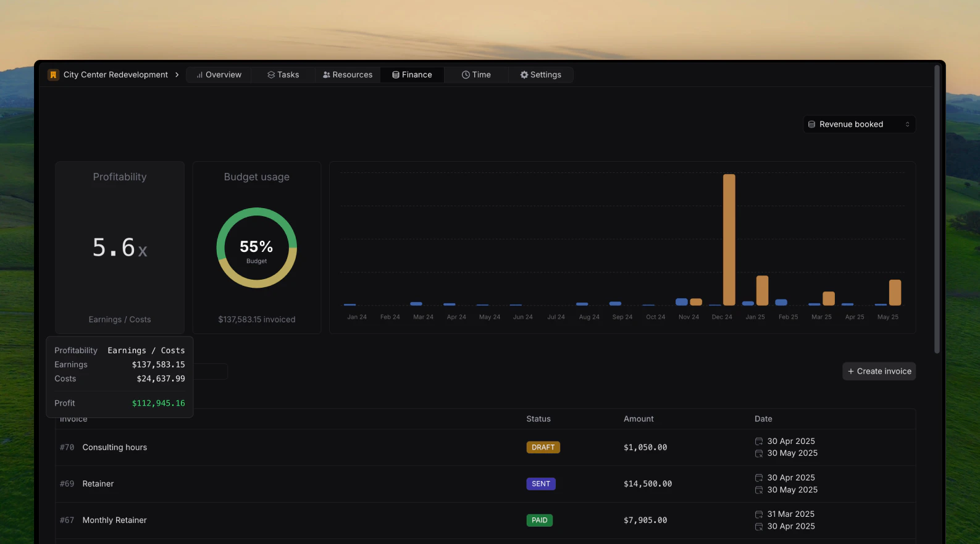Click the page vertical scrollbar
980x544 pixels.
[937, 210]
